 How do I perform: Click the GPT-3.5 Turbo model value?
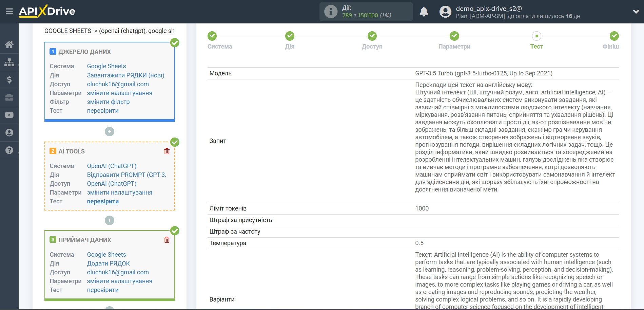coord(484,73)
